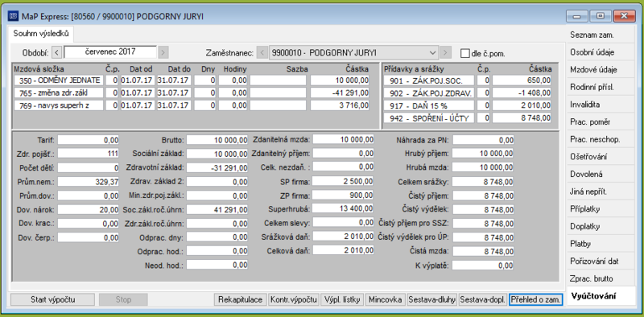Click the Náhrada za PN field
644x317 pixels.
(x=483, y=140)
